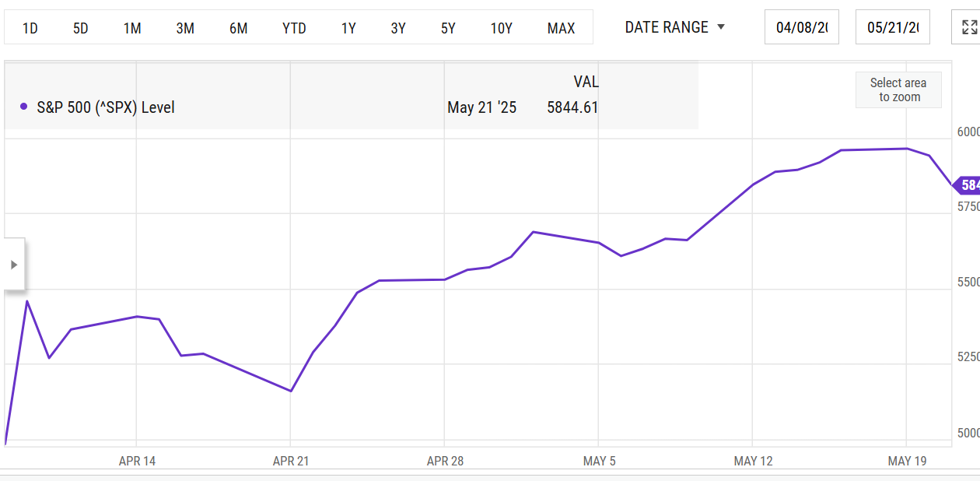Switch to 1M time range
980x481 pixels.
[x=132, y=28]
